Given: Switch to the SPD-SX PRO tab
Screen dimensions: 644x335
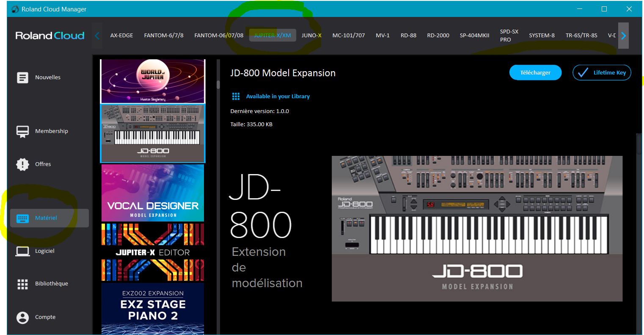Looking at the screenshot, I should click(x=509, y=36).
